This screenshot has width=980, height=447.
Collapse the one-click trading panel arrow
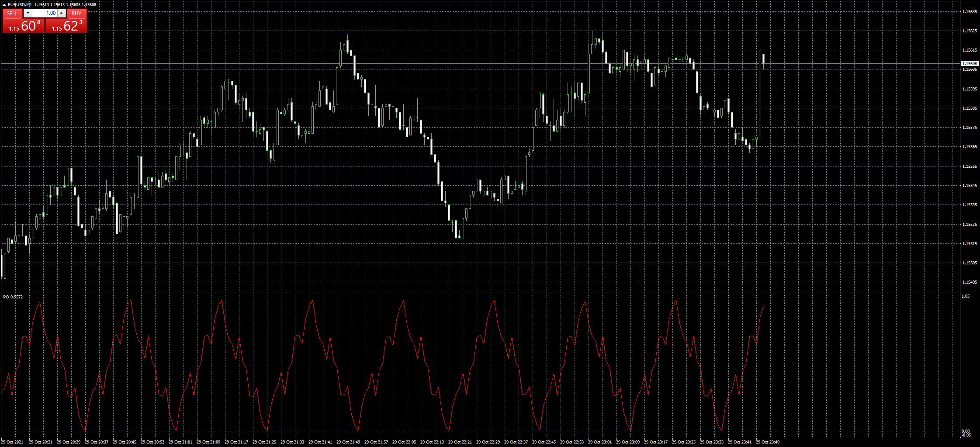click(4, 5)
